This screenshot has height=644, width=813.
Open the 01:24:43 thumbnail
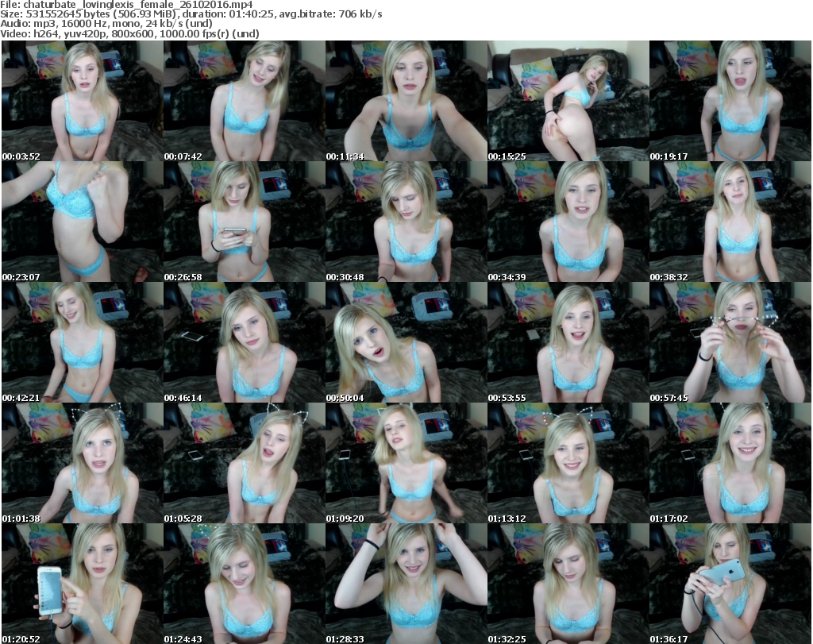click(x=245, y=584)
